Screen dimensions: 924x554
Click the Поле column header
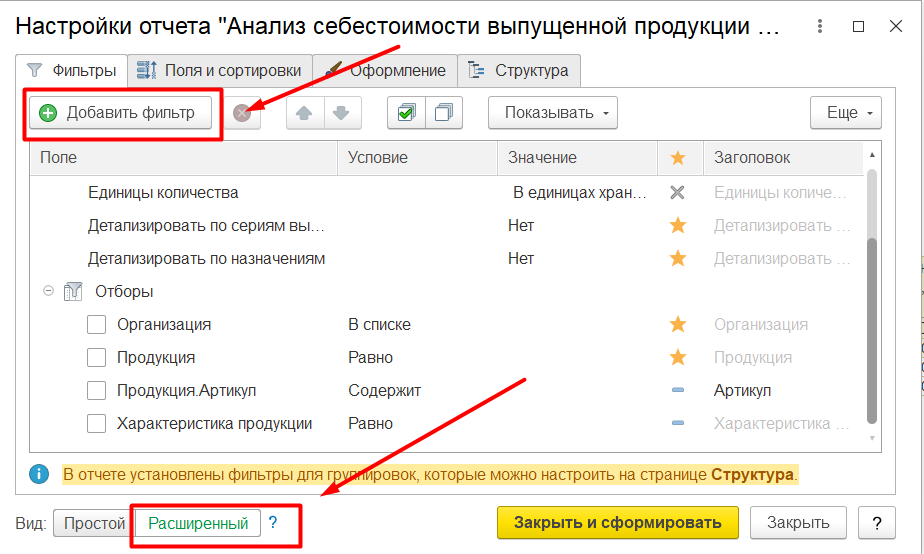pyautogui.click(x=183, y=158)
